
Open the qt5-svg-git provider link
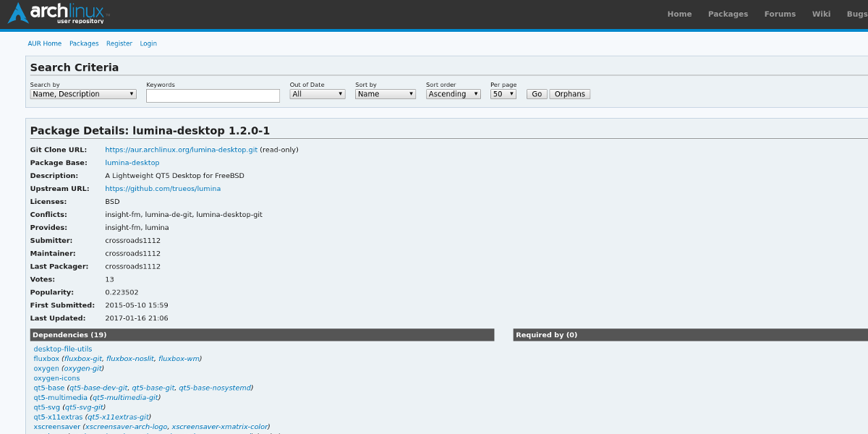(x=85, y=407)
